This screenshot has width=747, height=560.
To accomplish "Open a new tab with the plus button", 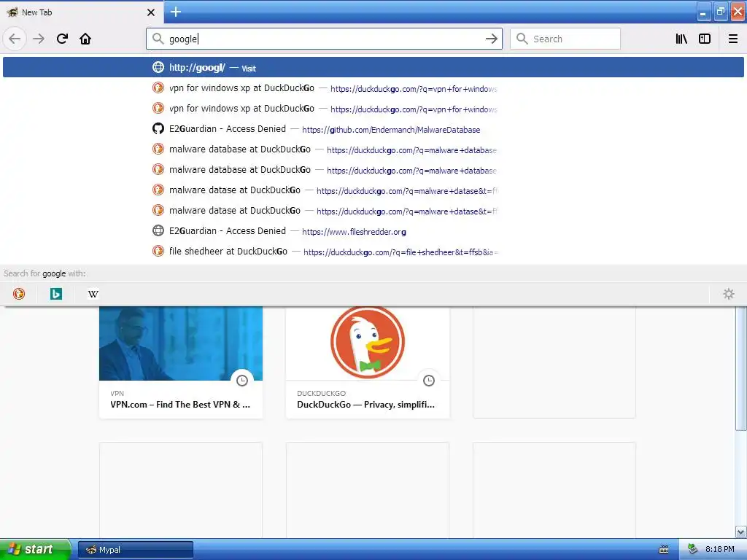I will tap(176, 12).
